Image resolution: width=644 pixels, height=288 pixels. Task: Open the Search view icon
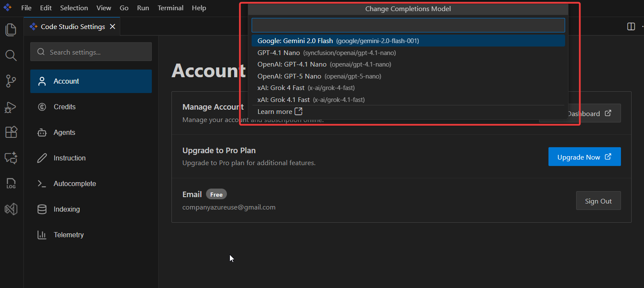click(11, 55)
